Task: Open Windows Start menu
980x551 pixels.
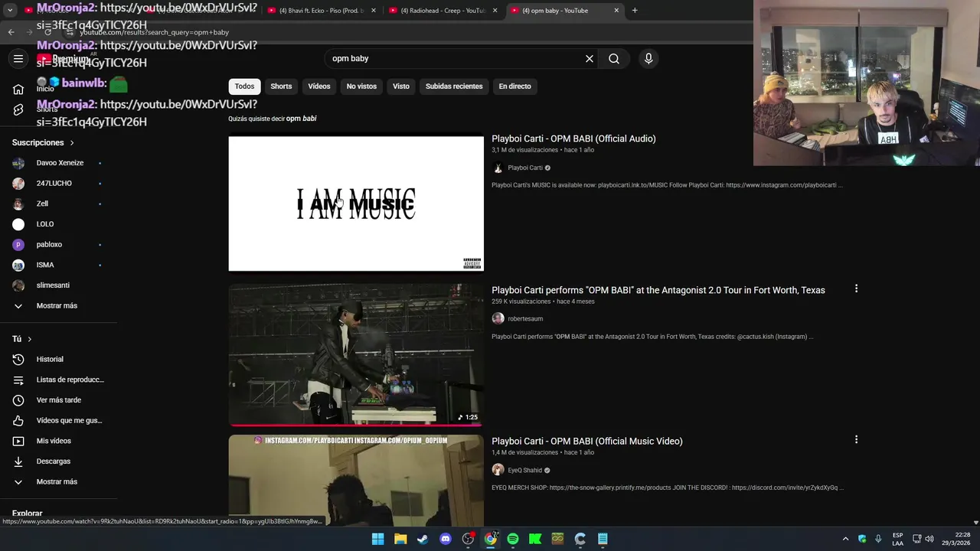Action: point(377,539)
